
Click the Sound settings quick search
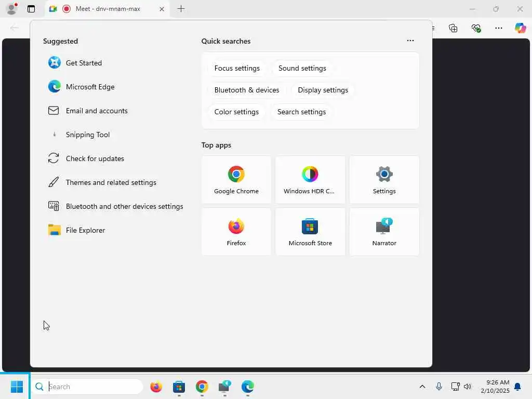coord(302,68)
